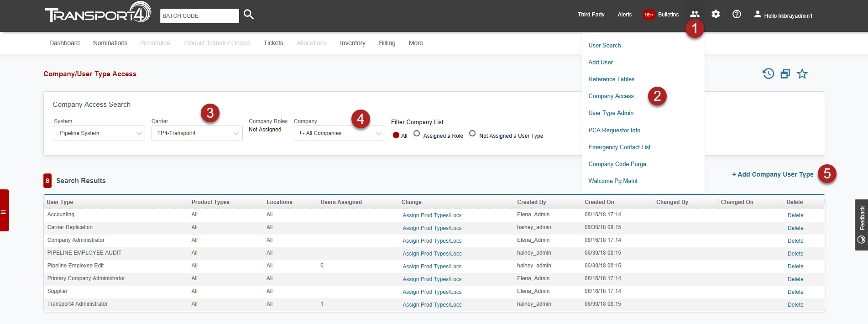Select the All filter radio button
This screenshot has height=324, width=868.
click(x=396, y=135)
